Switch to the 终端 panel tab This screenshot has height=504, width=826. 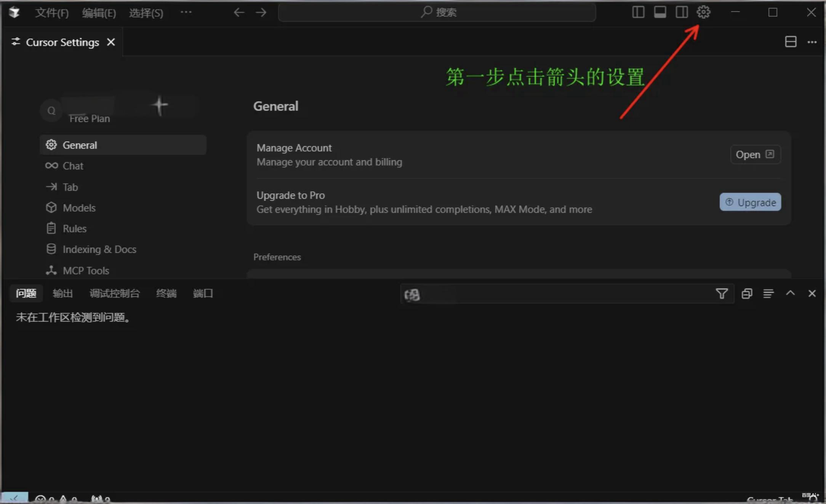click(x=166, y=293)
